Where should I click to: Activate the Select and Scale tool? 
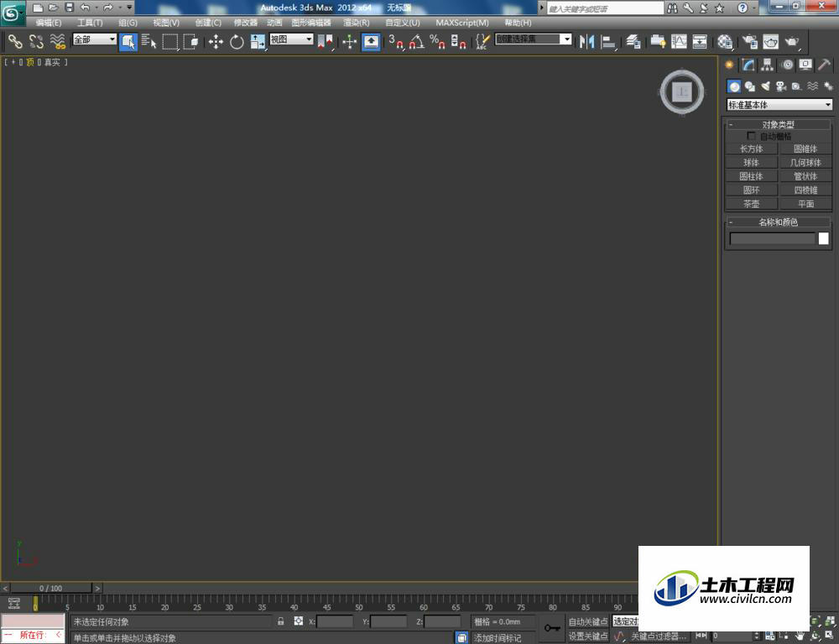258,41
